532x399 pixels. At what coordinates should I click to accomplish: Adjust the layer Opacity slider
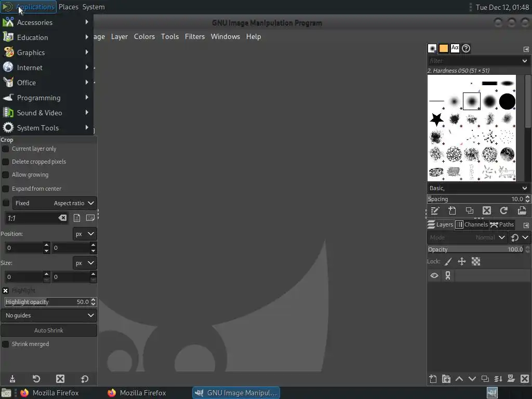[x=476, y=249]
